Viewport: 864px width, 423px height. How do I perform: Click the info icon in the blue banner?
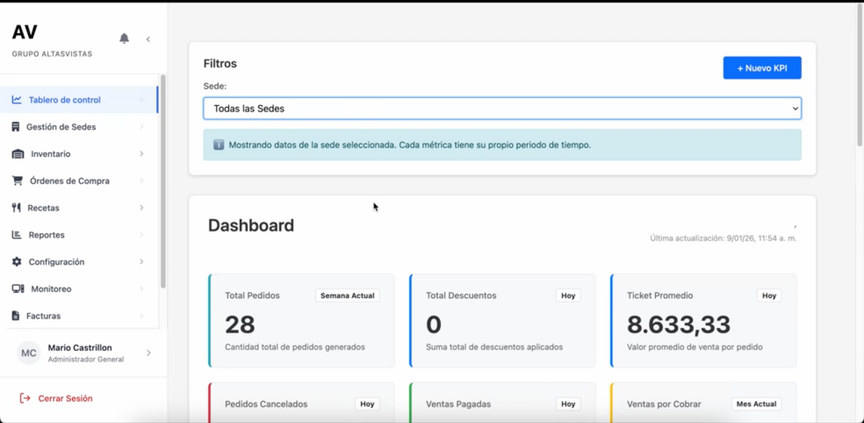pos(219,145)
